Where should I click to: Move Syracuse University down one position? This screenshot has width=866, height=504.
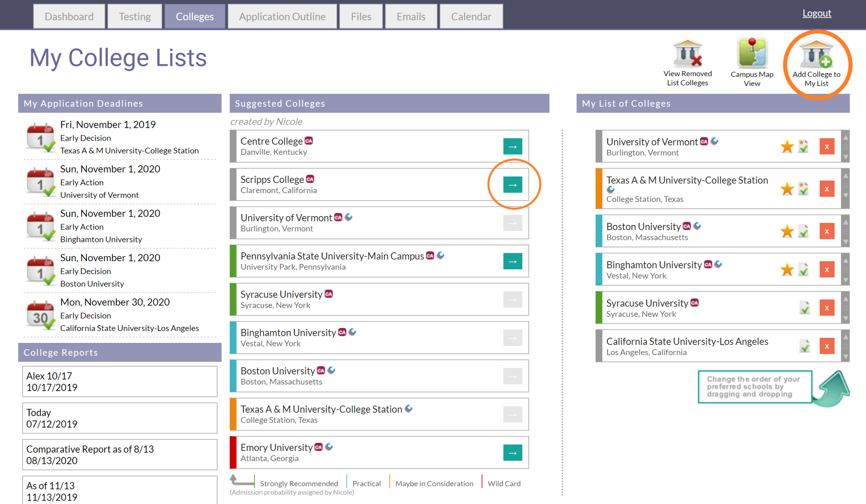point(846,318)
